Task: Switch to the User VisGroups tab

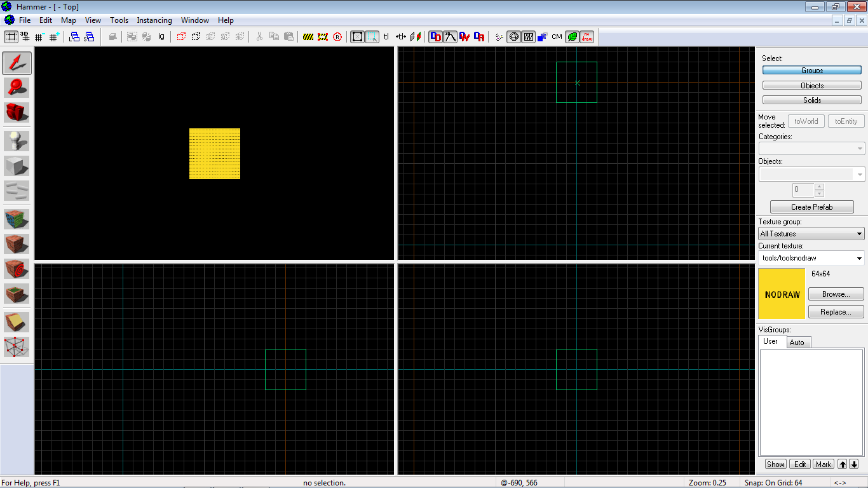Action: pos(770,341)
